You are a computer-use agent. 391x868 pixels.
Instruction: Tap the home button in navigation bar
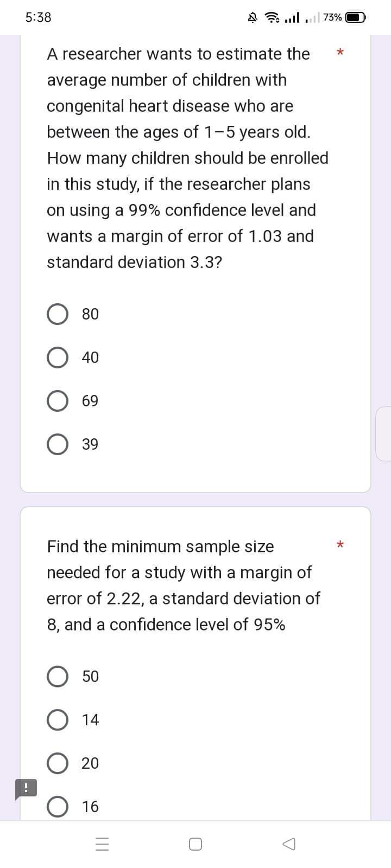click(195, 844)
